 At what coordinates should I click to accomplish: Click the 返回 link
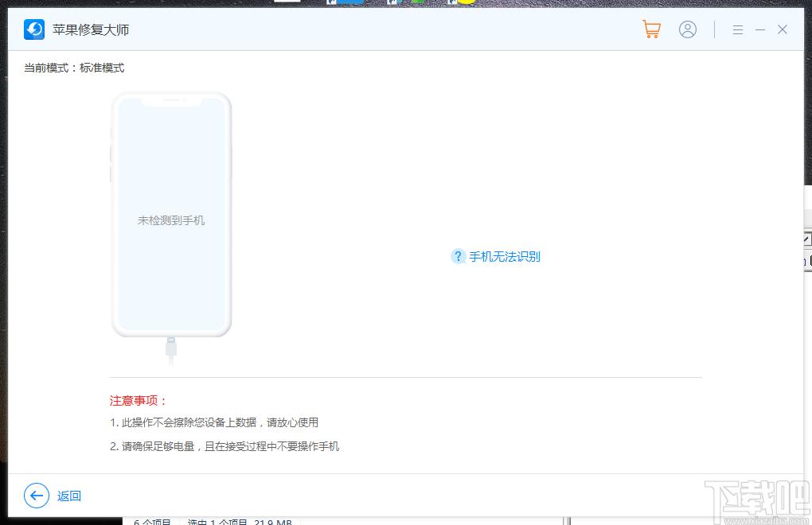(x=69, y=496)
